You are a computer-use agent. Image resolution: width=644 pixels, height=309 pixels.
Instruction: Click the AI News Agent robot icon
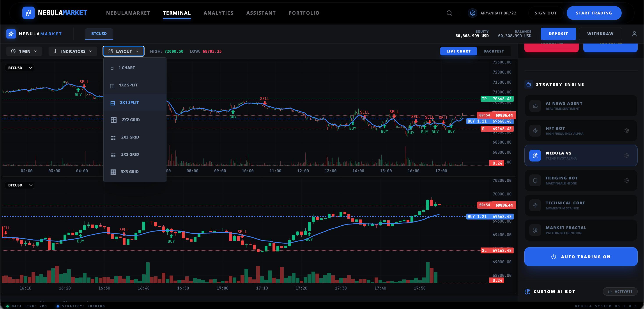[x=535, y=106]
